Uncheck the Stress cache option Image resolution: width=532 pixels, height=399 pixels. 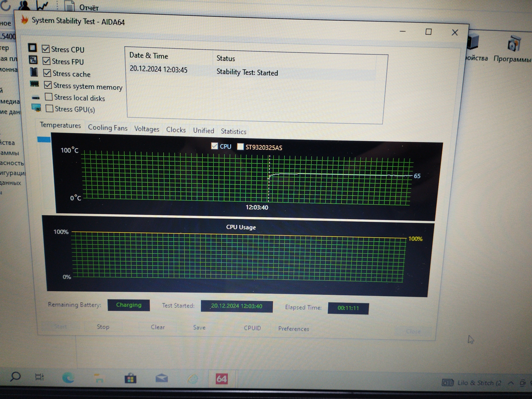click(47, 73)
